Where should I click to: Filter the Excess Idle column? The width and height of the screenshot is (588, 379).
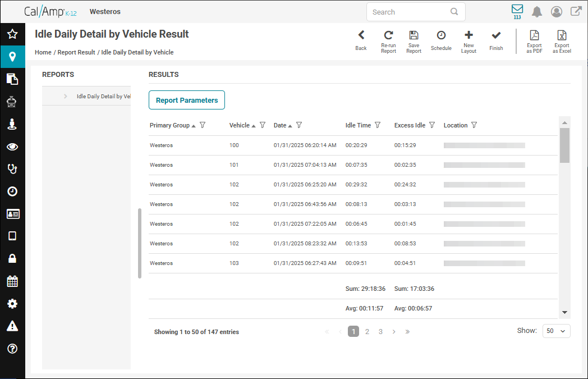432,125
